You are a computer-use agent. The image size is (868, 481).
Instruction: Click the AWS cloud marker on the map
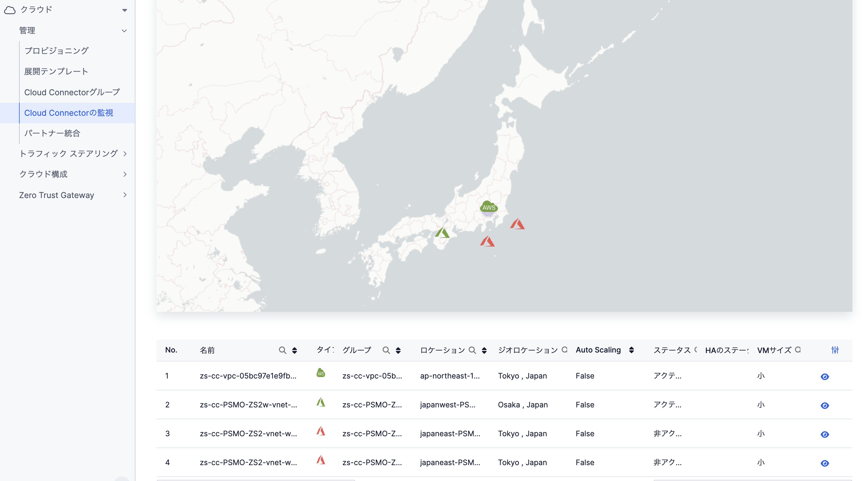tap(489, 207)
